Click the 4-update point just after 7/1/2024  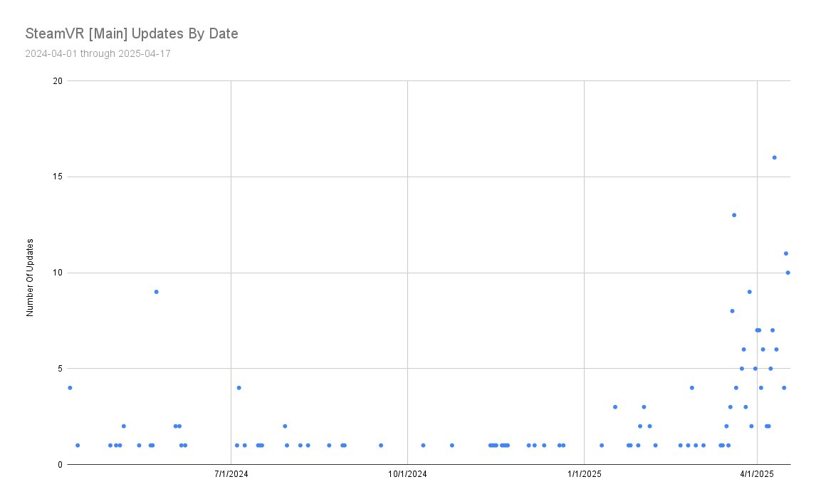[239, 388]
